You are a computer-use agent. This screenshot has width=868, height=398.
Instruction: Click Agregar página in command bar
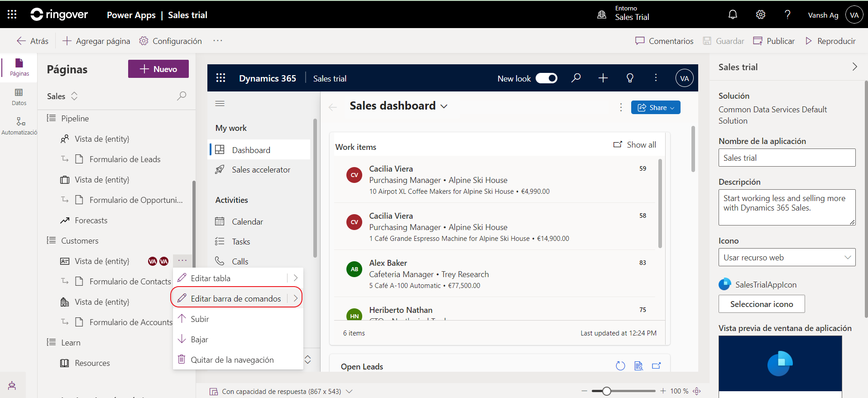(96, 41)
